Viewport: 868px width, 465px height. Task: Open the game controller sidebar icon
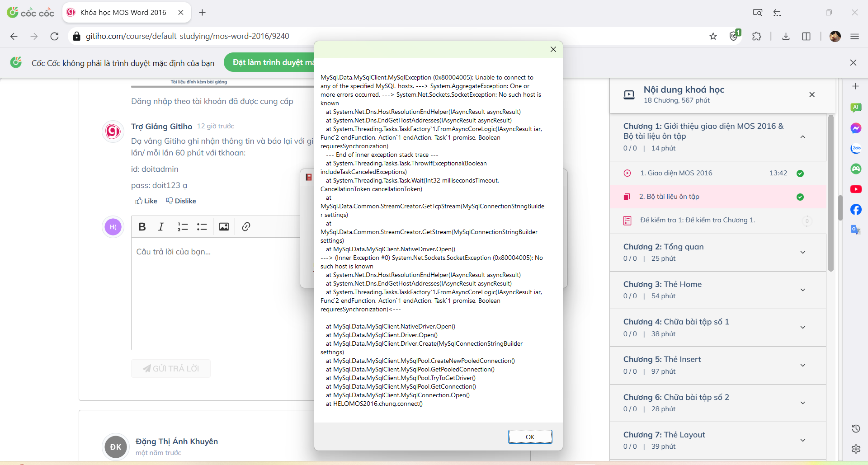coord(856,169)
